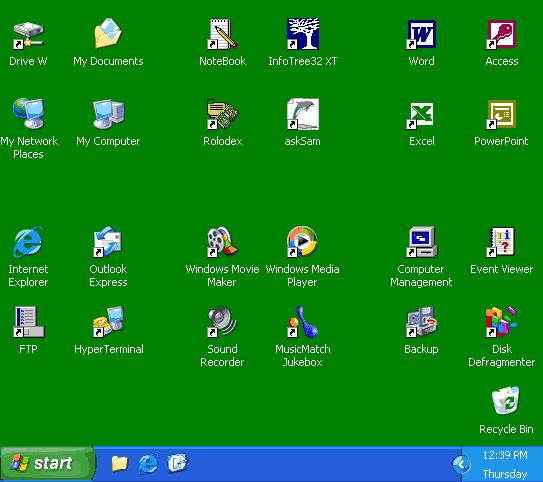Screen dimensions: 543x482
Task: Open the Start menu
Action: coord(47,464)
